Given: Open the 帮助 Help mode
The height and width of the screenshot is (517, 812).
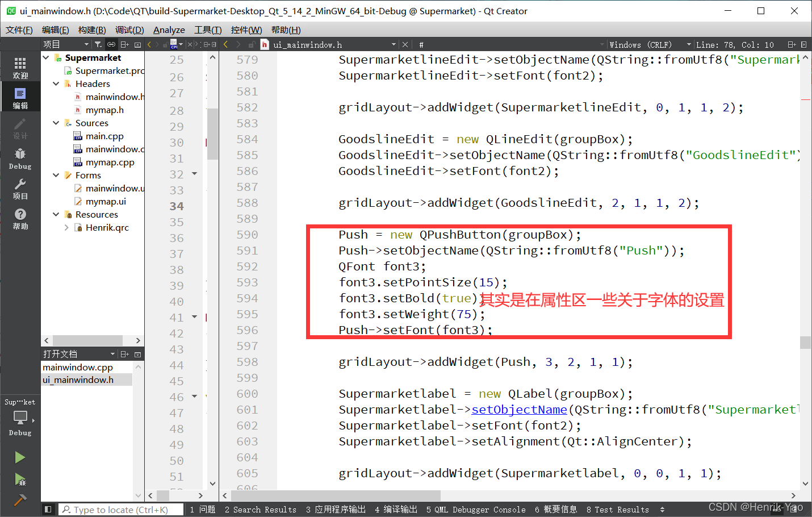Looking at the screenshot, I should [x=20, y=218].
